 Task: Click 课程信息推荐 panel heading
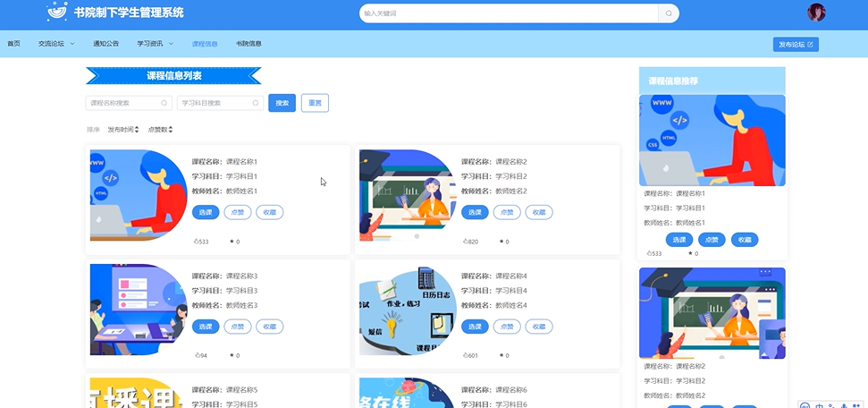click(673, 81)
